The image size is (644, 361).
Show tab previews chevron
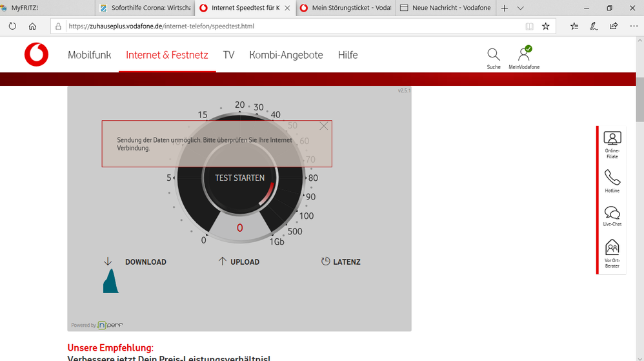click(x=520, y=8)
